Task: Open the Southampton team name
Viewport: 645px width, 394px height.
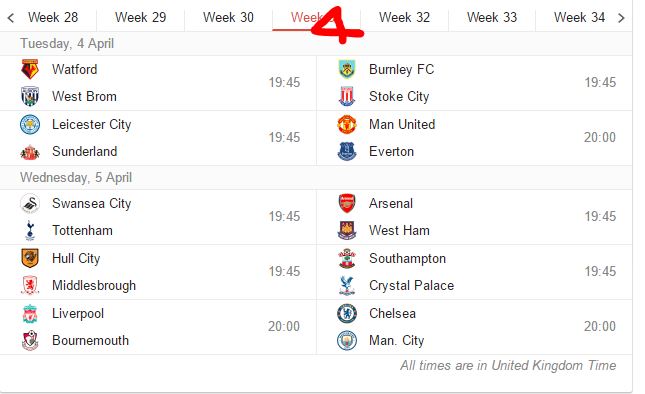Action: click(x=407, y=258)
